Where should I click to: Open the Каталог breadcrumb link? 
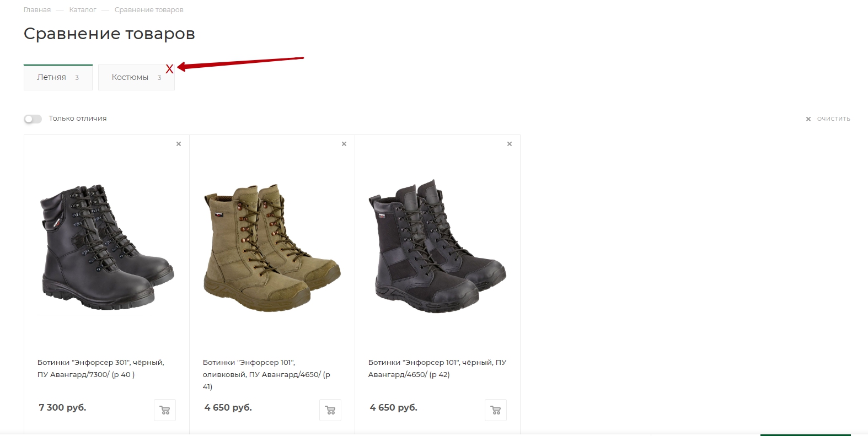(x=83, y=10)
